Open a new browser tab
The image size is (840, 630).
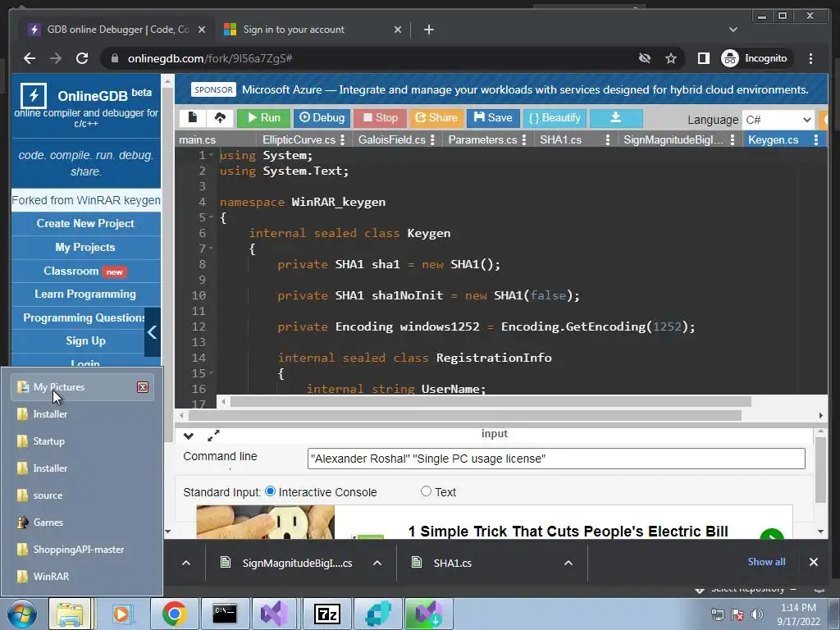click(429, 30)
